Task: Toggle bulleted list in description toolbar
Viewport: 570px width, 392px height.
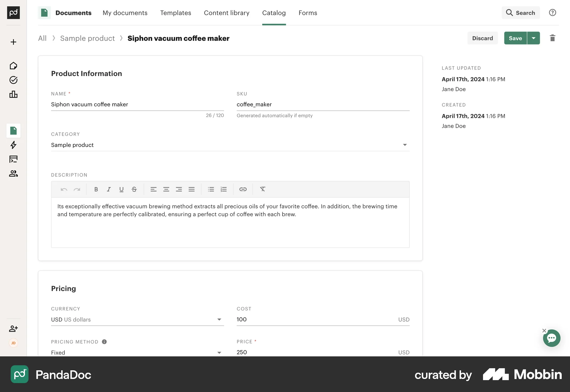Action: [x=211, y=189]
